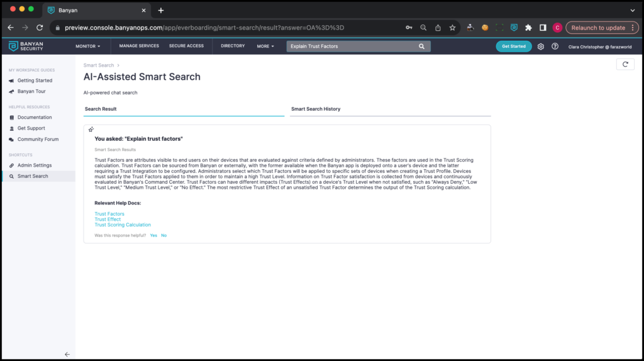Click the Community Forum chat icon

pyautogui.click(x=11, y=140)
